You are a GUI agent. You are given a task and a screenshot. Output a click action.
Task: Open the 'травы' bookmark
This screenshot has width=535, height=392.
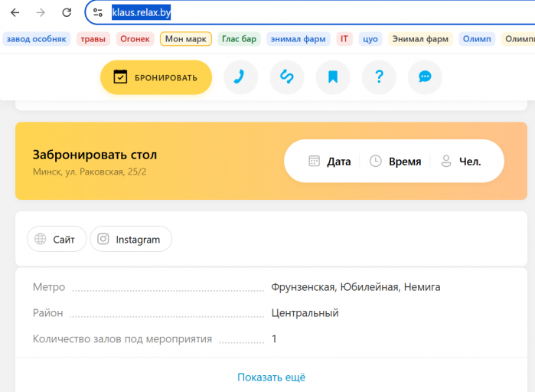click(x=93, y=39)
